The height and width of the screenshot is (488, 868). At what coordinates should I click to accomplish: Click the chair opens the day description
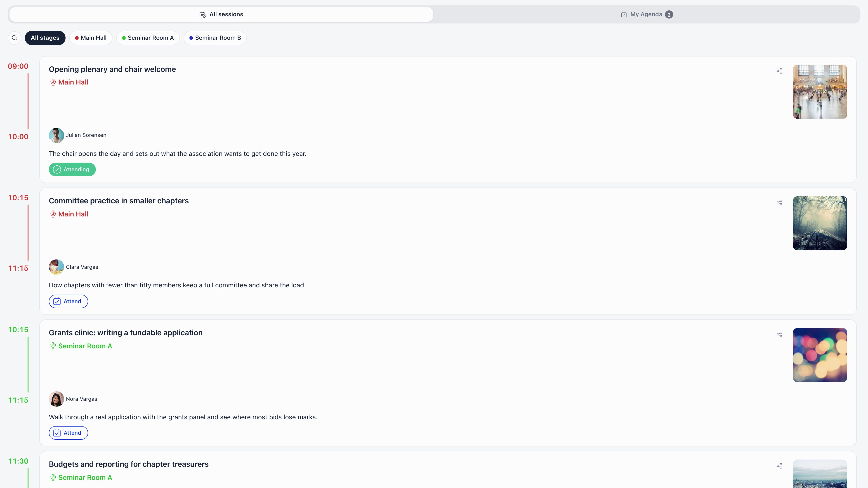click(x=178, y=154)
